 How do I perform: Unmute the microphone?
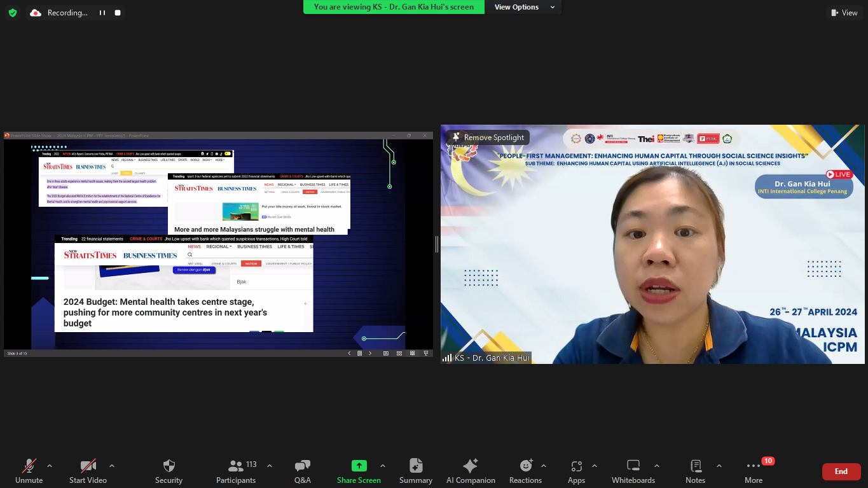(29, 471)
